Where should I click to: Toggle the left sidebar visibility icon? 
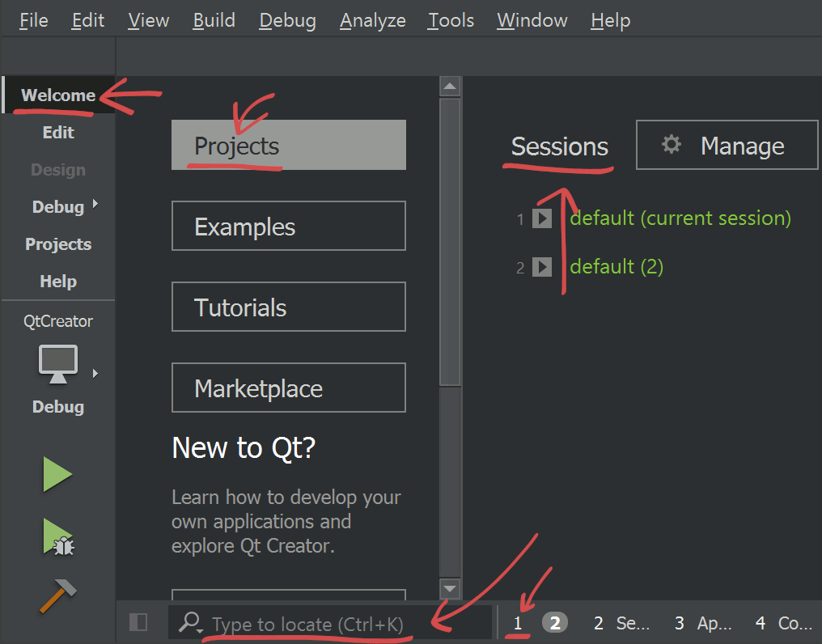pos(138,622)
